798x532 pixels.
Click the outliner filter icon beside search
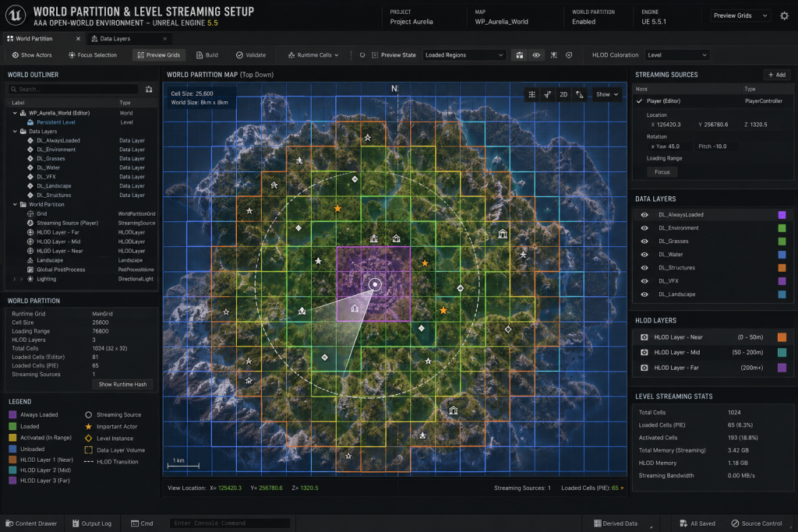(x=149, y=90)
